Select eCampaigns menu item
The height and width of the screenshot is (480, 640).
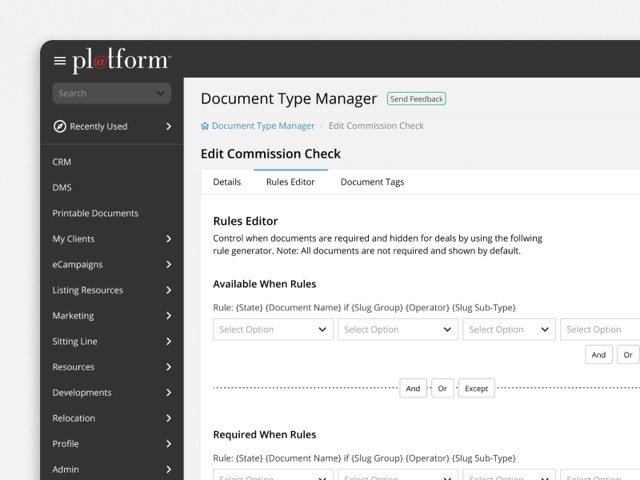(78, 264)
